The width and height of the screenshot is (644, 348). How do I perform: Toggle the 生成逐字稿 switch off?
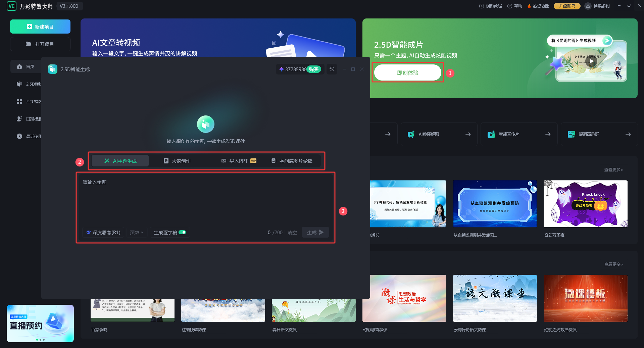[x=182, y=232]
